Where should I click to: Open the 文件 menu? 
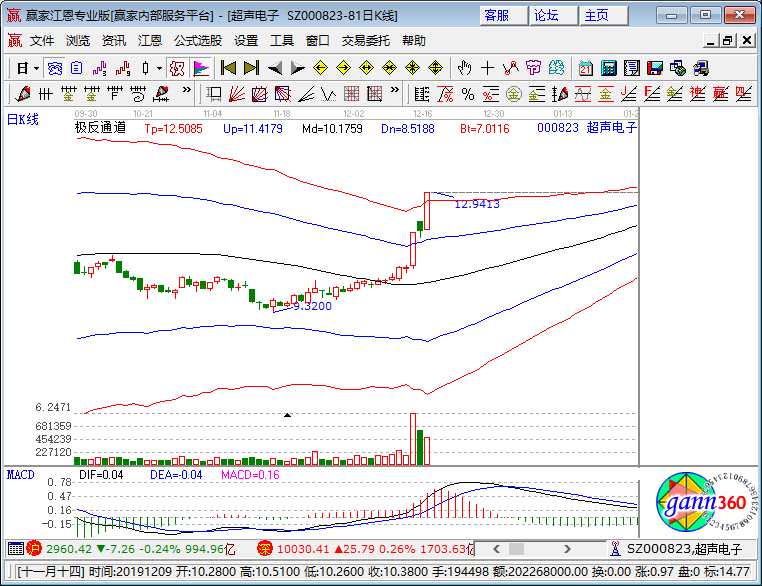[42, 41]
